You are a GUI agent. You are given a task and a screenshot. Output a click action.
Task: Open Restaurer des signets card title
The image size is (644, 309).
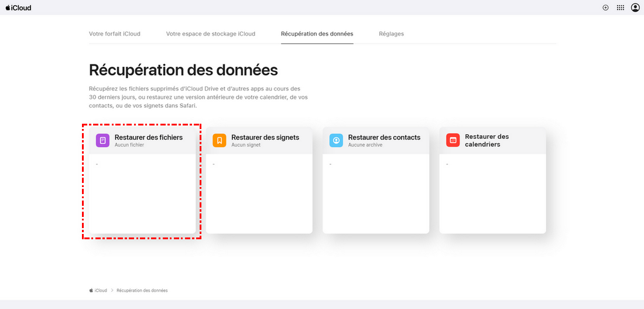[265, 137]
